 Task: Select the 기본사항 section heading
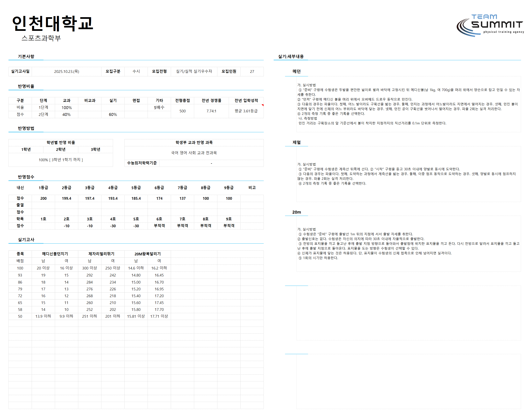pyautogui.click(x=26, y=57)
